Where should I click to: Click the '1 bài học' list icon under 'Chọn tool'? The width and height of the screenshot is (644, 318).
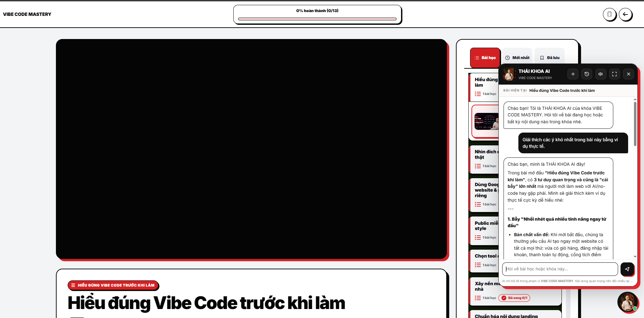[x=478, y=265]
